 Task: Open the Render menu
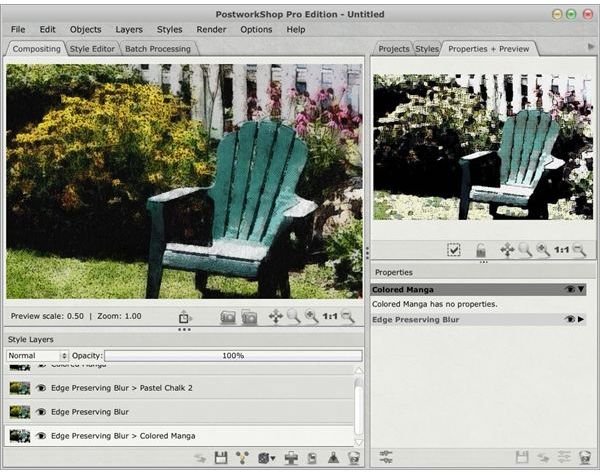211,29
